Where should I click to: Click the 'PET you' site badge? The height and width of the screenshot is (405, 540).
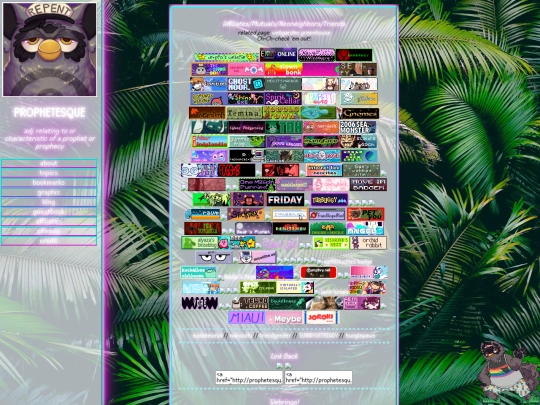[x=366, y=214]
